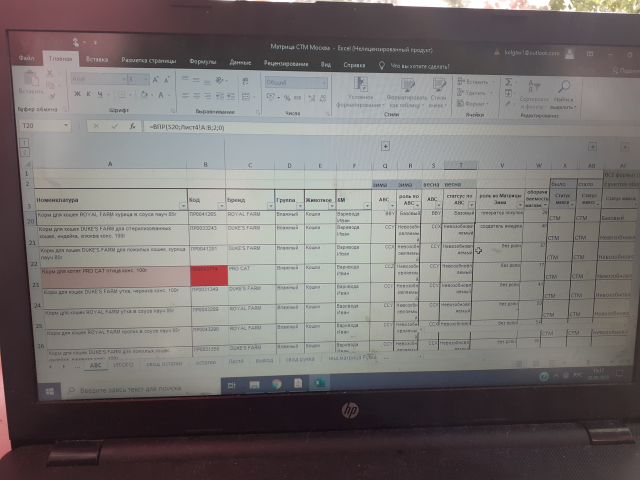The height and width of the screenshot is (480, 640).
Task: Toggle italic formatting (К)
Action: (88, 94)
